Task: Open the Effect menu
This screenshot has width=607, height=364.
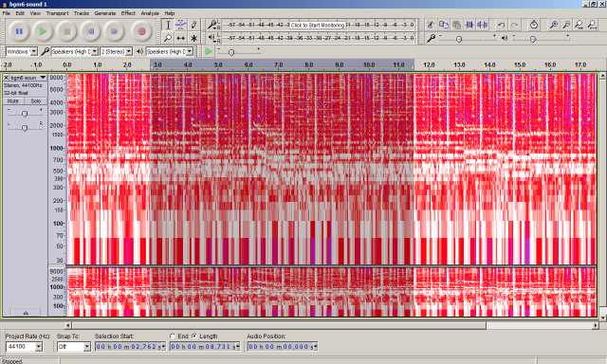Action: tap(128, 13)
